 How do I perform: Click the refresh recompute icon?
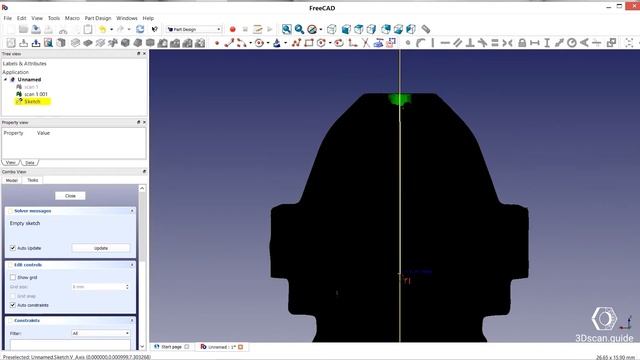[140, 29]
